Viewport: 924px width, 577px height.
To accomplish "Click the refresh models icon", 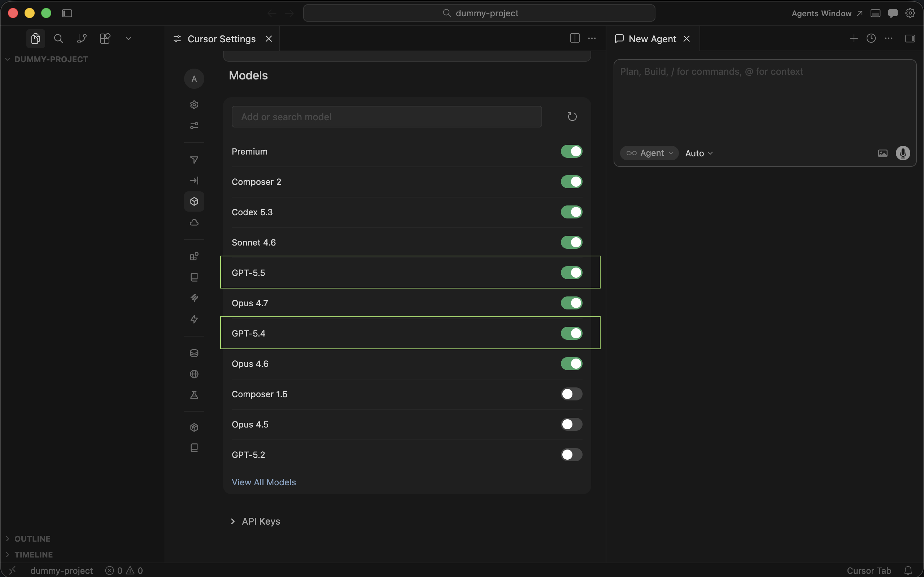I will pos(572,117).
